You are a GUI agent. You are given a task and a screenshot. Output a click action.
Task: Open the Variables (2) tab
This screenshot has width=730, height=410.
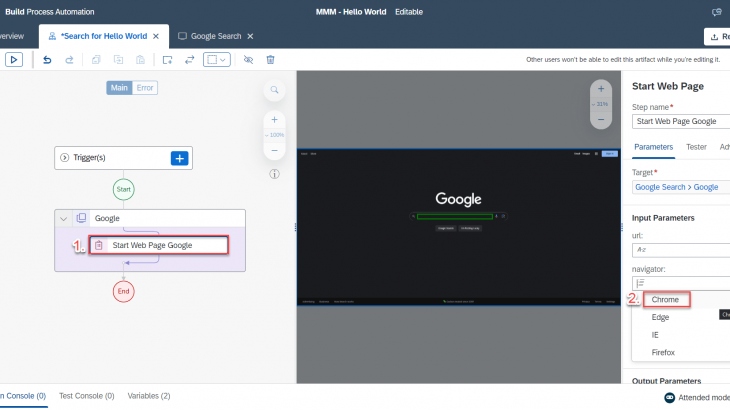coord(149,396)
